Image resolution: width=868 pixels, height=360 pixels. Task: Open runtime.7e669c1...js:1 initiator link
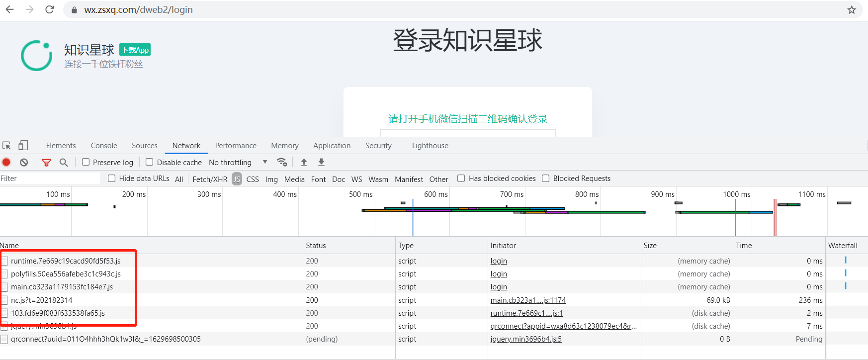point(526,313)
